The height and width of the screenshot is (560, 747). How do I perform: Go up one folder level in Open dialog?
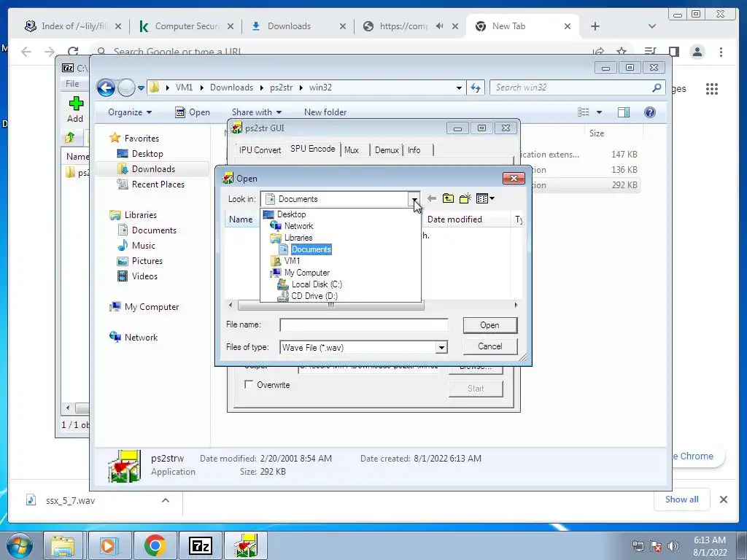pos(448,198)
